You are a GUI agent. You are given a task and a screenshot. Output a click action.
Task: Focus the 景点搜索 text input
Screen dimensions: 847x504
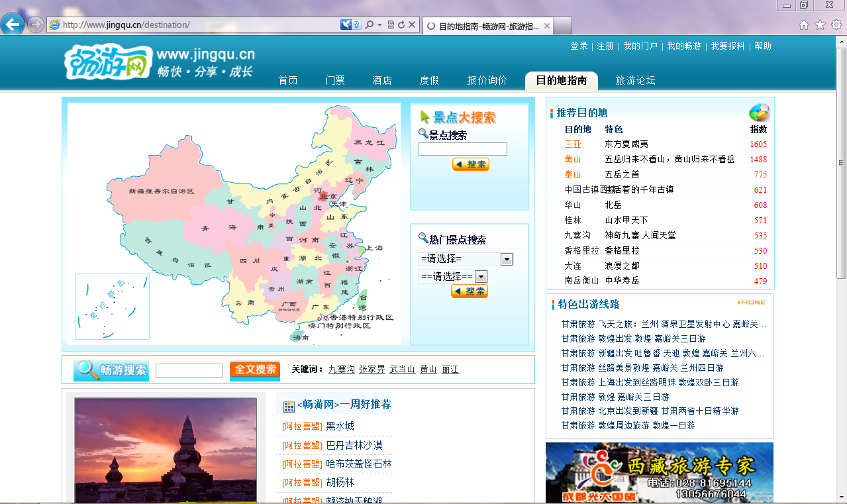(x=463, y=149)
